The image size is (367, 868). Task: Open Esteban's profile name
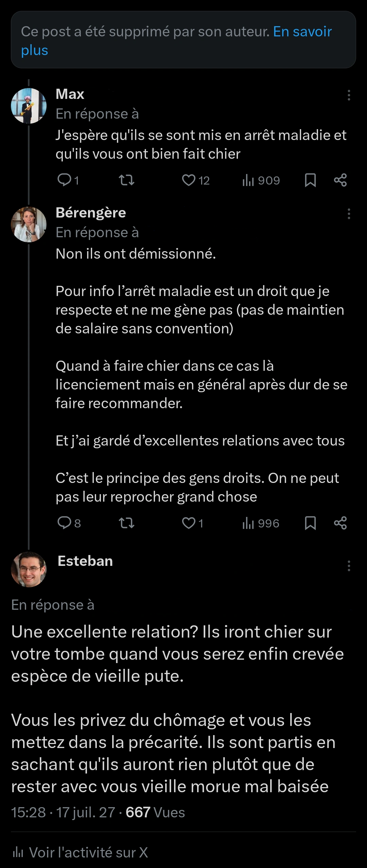85,561
